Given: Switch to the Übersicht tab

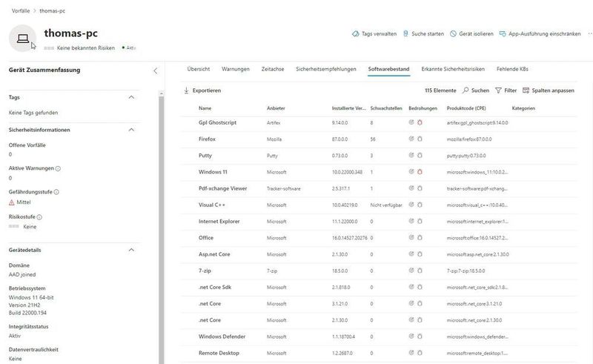Looking at the screenshot, I should [x=199, y=69].
